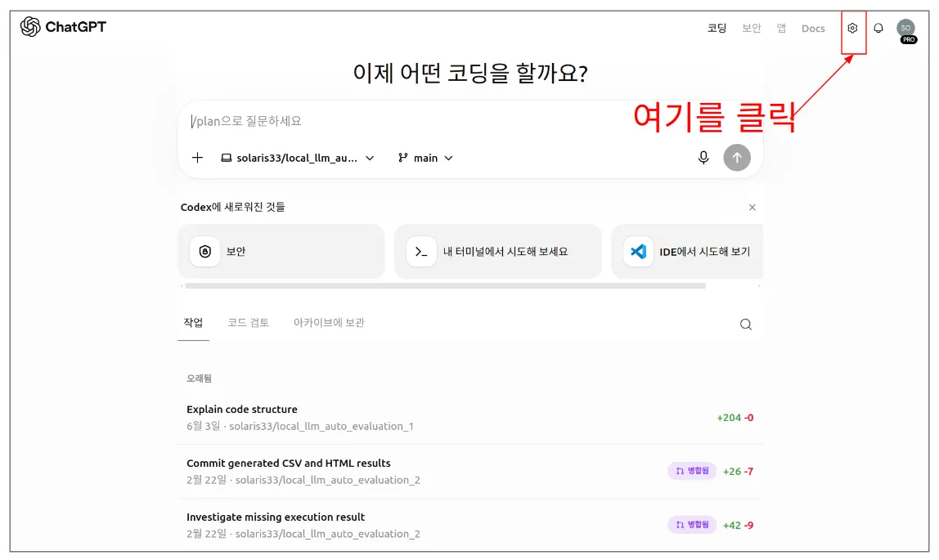Start voice input with the microphone
The image size is (939, 560).
(x=703, y=157)
